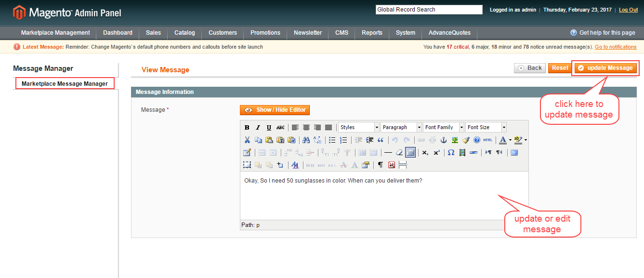The width and height of the screenshot is (644, 278).
Task: Paste as plain text
Action: coord(280,140)
